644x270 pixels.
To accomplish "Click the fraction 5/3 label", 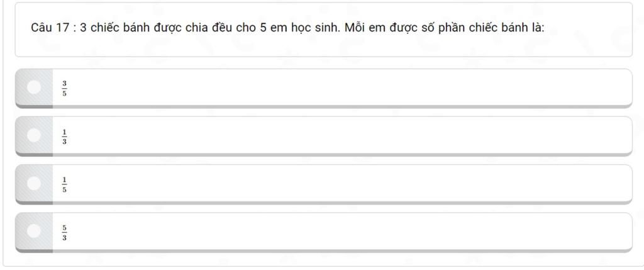I will tap(65, 233).
